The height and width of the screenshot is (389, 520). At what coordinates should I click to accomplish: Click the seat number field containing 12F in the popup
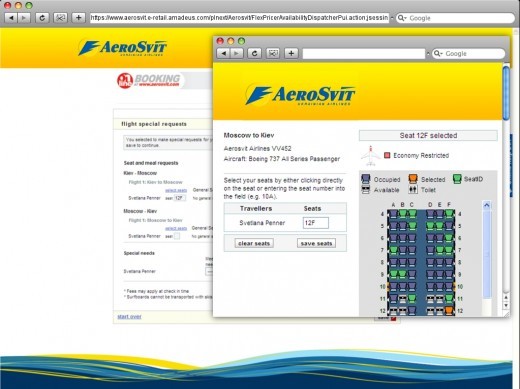316,223
